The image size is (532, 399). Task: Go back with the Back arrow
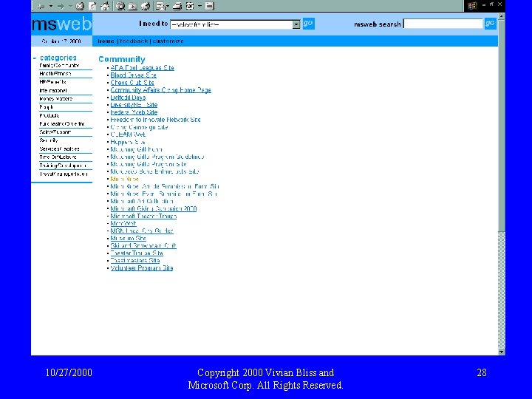point(41,6)
